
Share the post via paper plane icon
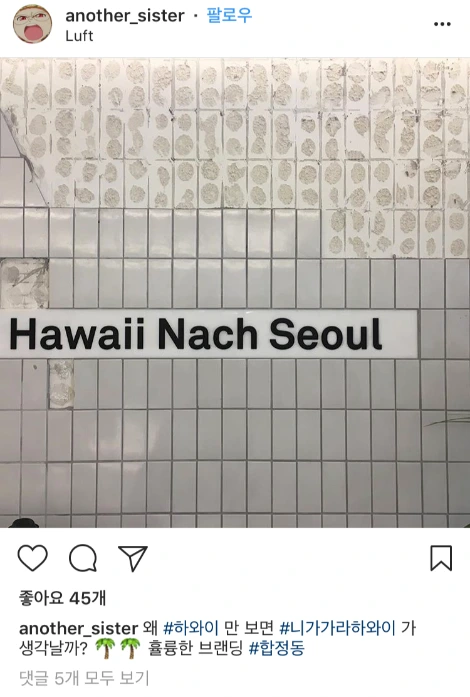coord(133,558)
